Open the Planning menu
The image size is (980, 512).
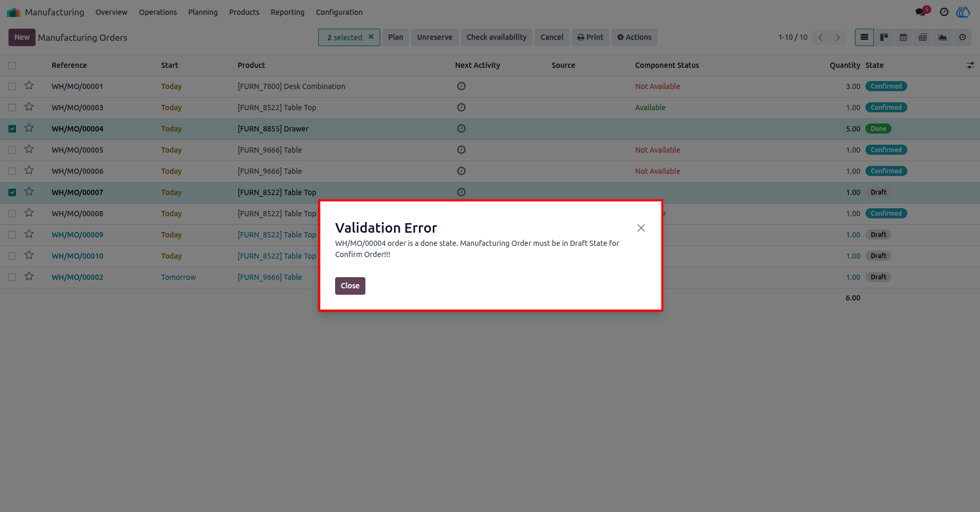click(203, 12)
